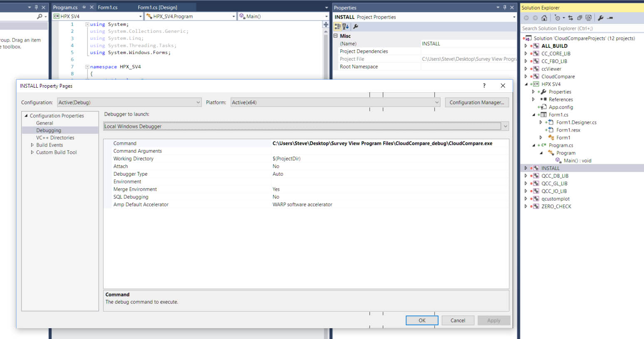Image resolution: width=644 pixels, height=339 pixels.
Task: Expand the Build Events tree node
Action: pyautogui.click(x=32, y=145)
